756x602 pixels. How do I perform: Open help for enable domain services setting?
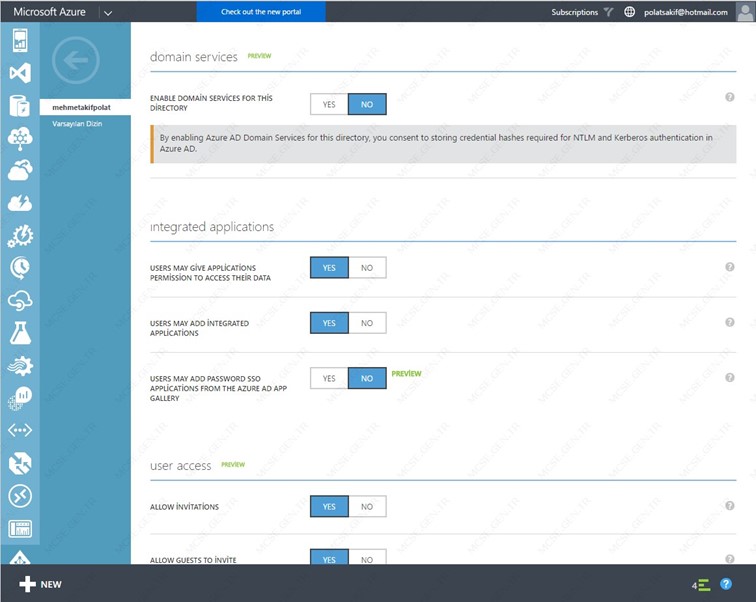tap(729, 97)
